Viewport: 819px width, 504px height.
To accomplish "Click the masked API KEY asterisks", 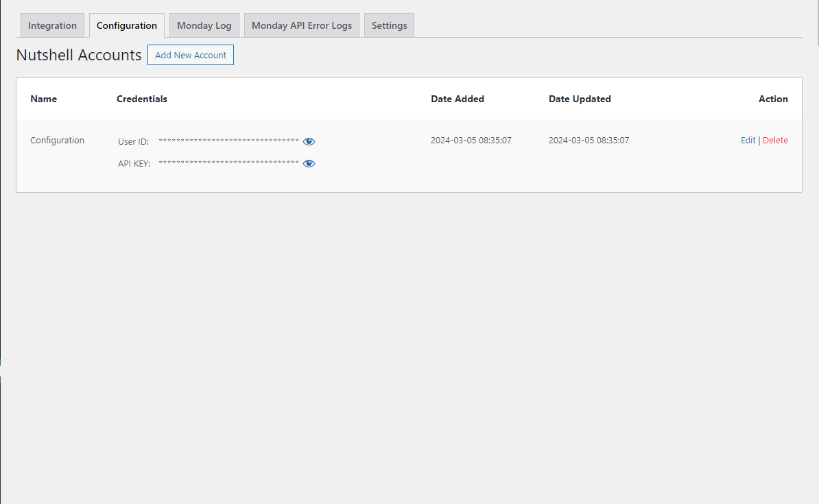I will tap(229, 163).
